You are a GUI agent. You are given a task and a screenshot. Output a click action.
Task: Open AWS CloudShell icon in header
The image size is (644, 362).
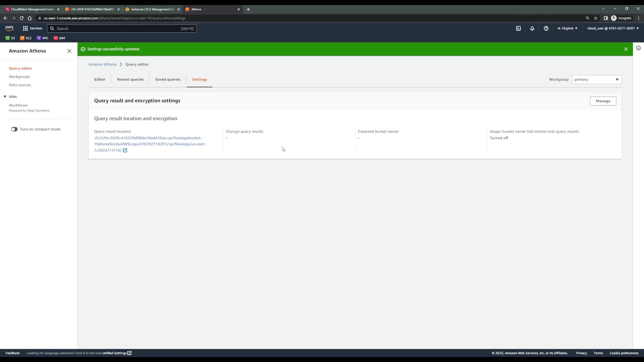tap(518, 28)
